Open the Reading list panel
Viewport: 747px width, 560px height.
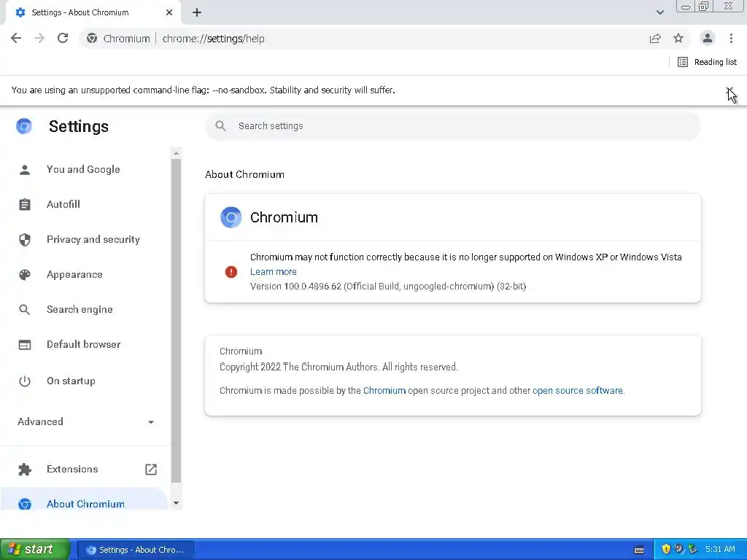[x=707, y=62]
